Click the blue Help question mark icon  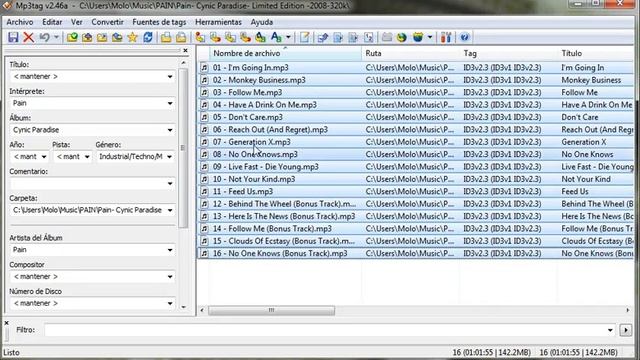(464, 38)
